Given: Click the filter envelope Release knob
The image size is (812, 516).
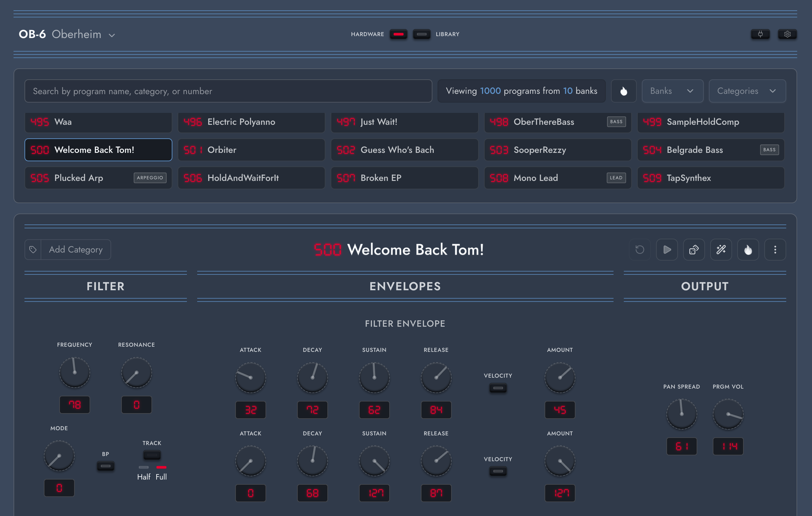Looking at the screenshot, I should click(436, 377).
